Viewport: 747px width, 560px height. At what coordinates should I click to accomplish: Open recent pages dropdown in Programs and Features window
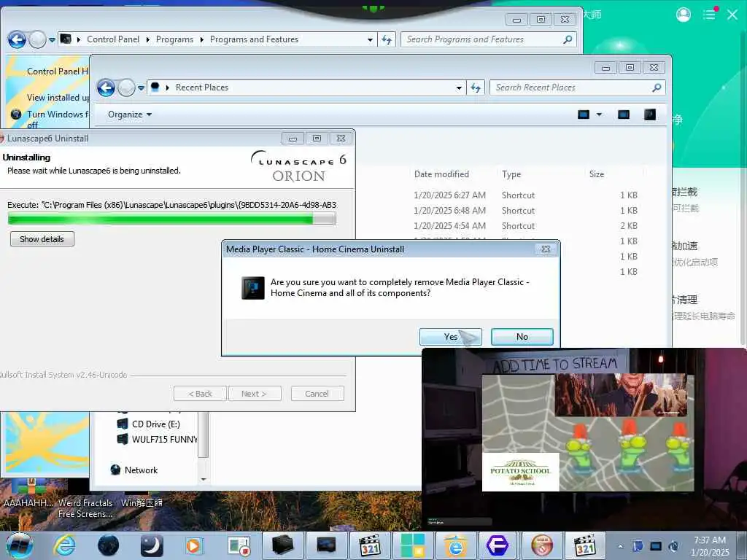(x=52, y=40)
